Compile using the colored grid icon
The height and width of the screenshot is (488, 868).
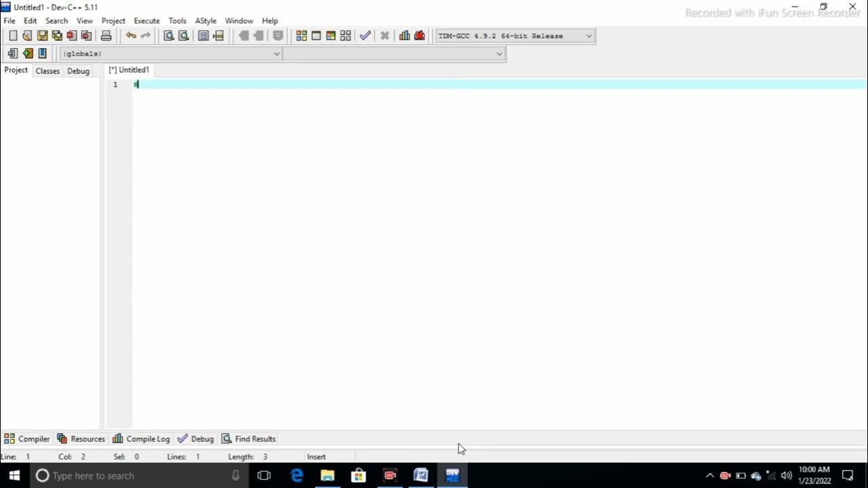coord(302,36)
